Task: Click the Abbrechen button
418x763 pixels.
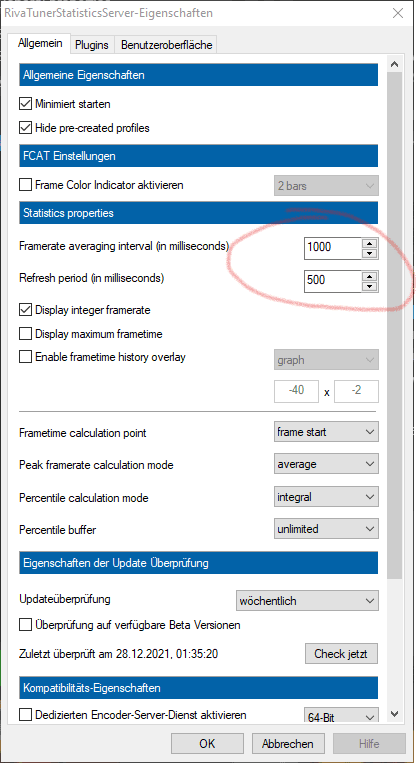Action: pos(288,744)
